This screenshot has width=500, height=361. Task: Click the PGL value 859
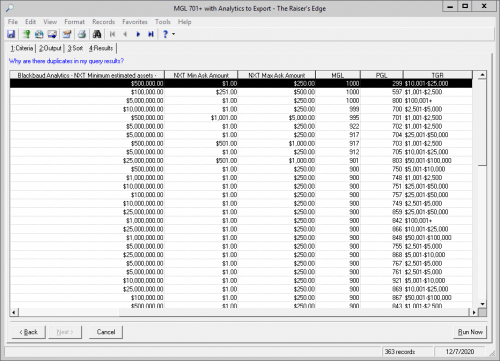tap(397, 212)
